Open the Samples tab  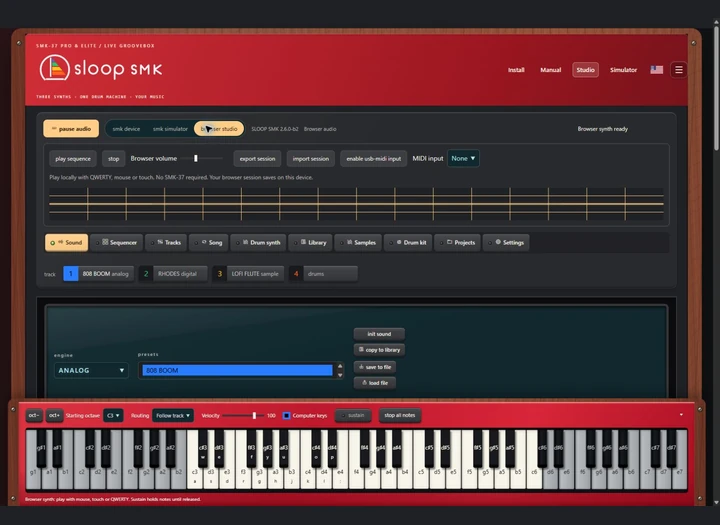(359, 243)
